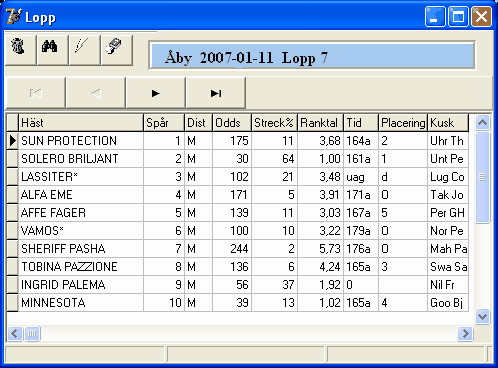Screen dimensions: 498x368
Task: Jump to last record button
Action: [x=216, y=93]
